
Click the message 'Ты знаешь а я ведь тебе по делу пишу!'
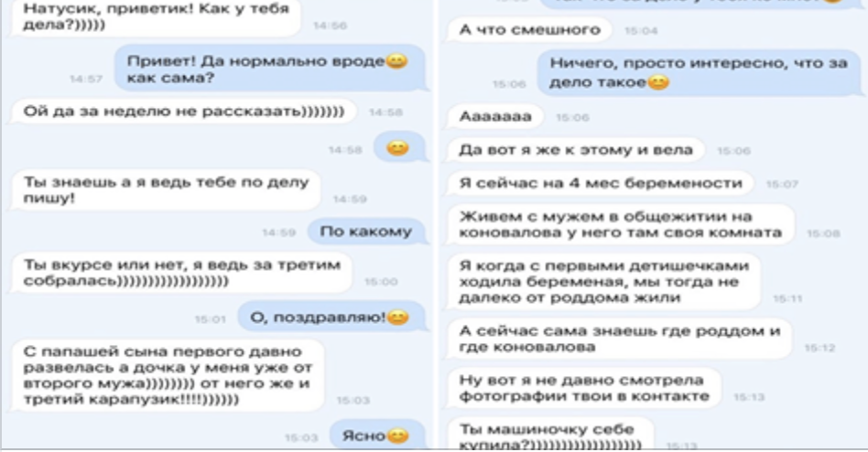pos(166,189)
